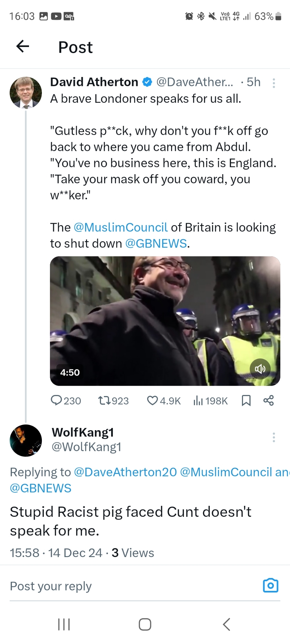Repost the post with 923 reposts
Image resolution: width=290 pixels, height=644 pixels.
[x=104, y=401]
